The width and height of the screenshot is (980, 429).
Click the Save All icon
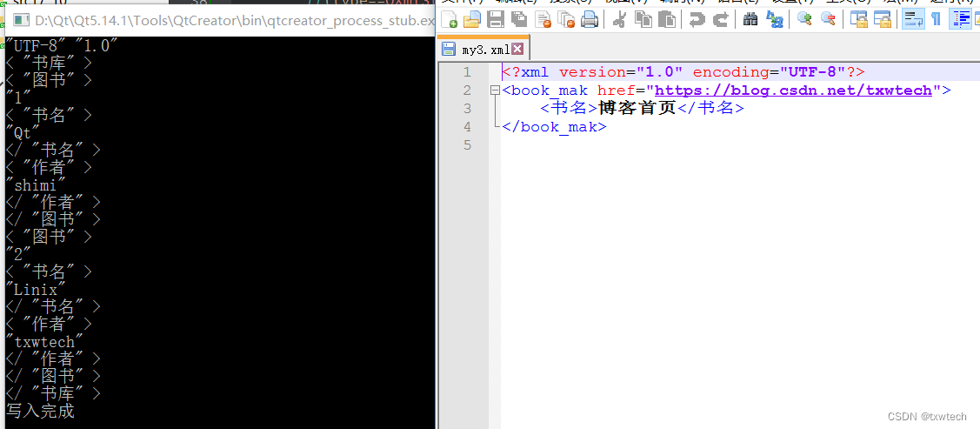pos(519,19)
